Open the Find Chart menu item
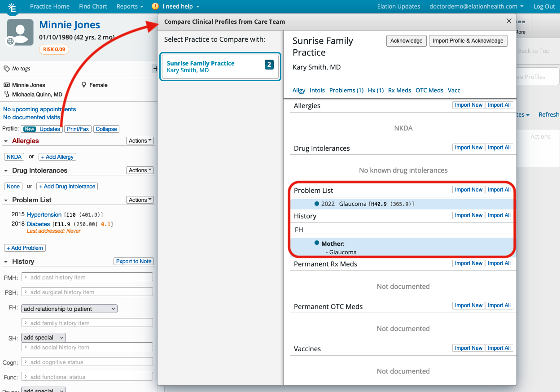This screenshot has height=392, width=560. 93,6
